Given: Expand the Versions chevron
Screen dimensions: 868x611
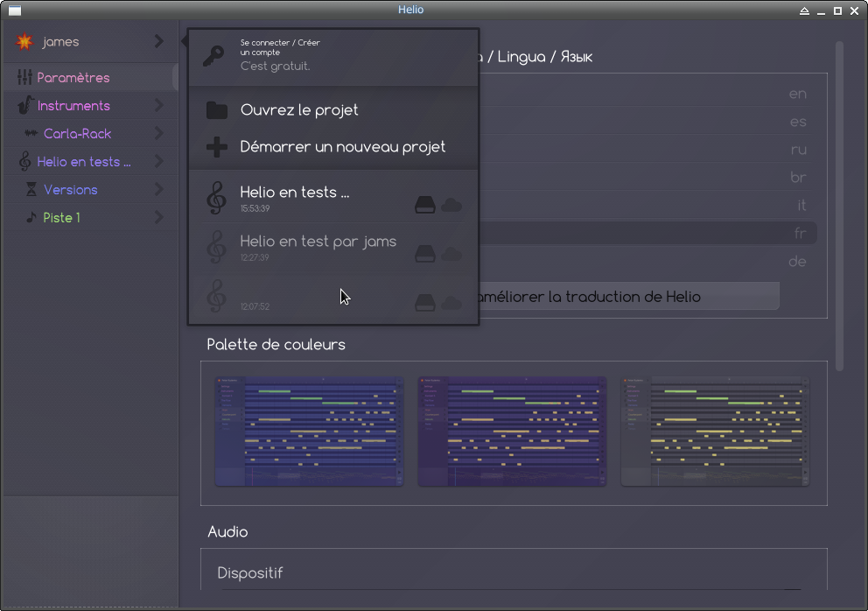Looking at the screenshot, I should tap(159, 189).
